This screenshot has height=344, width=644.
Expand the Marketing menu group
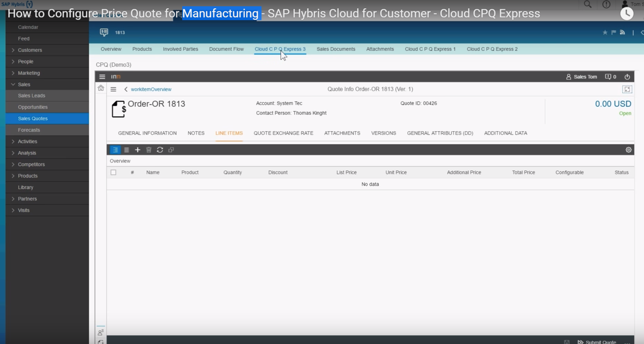coord(13,73)
